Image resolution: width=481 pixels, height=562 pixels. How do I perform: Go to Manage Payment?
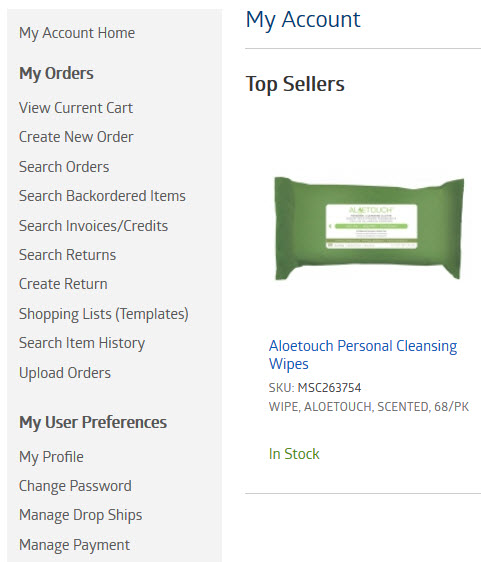tap(74, 545)
